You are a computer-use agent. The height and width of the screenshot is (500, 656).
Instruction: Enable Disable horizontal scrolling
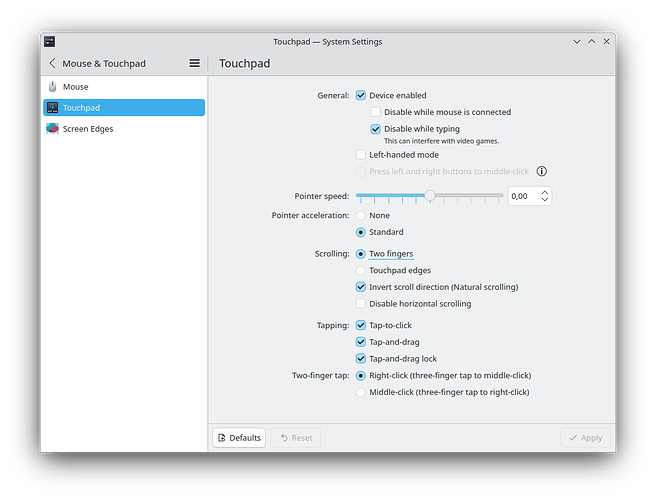[x=361, y=304]
